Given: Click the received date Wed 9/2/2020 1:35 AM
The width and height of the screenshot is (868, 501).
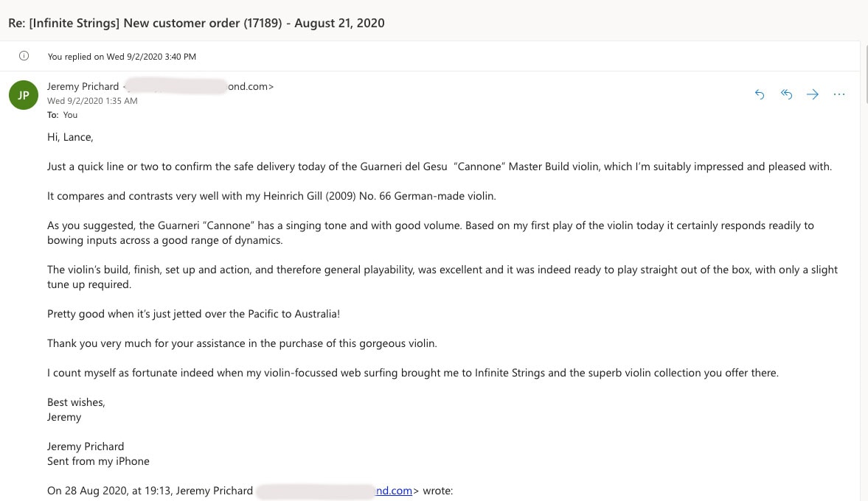Looking at the screenshot, I should click(92, 101).
